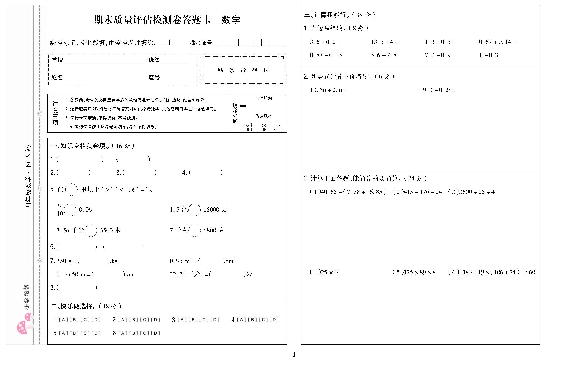This screenshot has width=588, height=376.
Task: Select option [D] for choice question 1
Action: coord(96,320)
